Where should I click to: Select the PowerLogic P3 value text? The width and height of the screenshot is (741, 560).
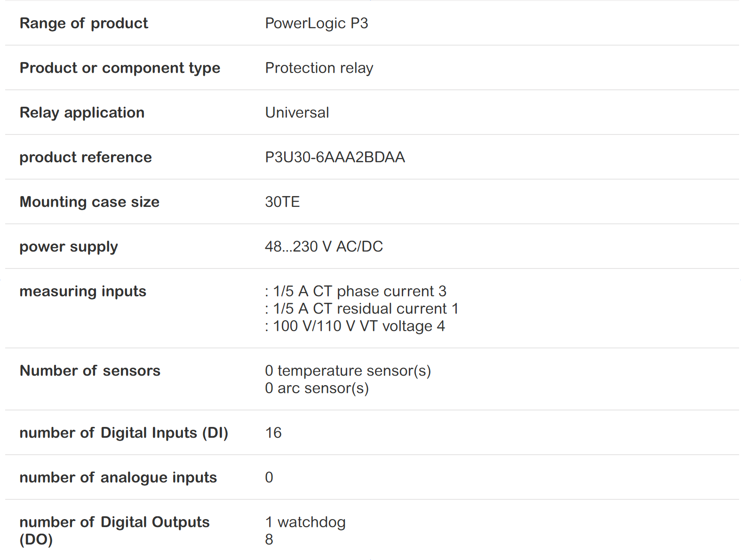click(x=316, y=23)
